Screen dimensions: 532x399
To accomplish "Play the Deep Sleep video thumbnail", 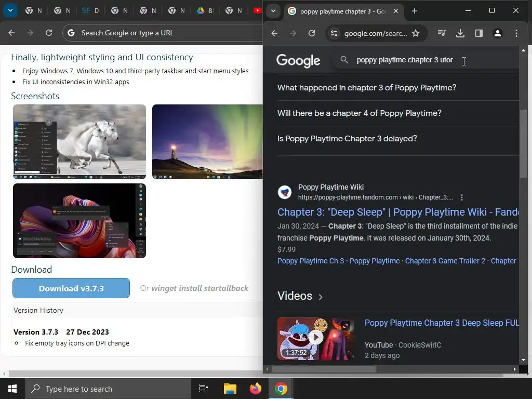I will (x=316, y=338).
